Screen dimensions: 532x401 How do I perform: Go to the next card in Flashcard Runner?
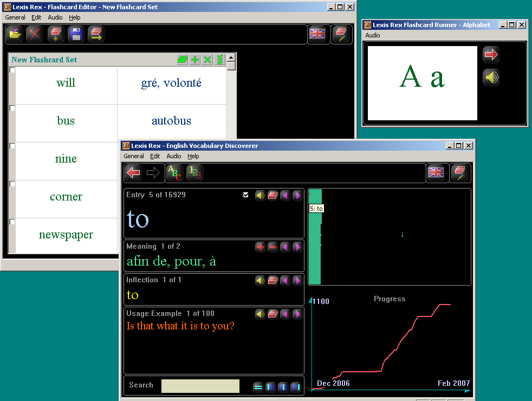(x=491, y=55)
